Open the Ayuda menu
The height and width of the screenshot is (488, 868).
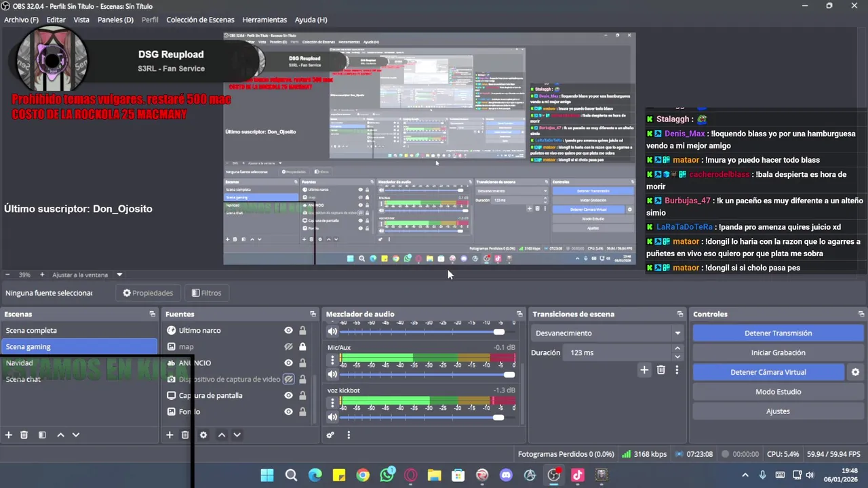311,20
